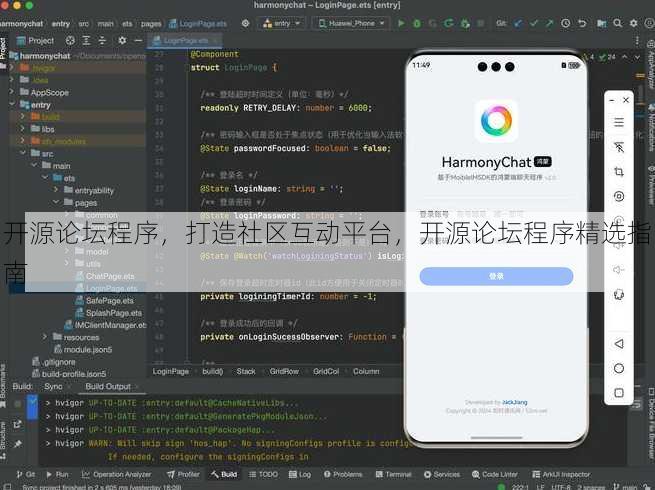This screenshot has width=655, height=490.
Task: Click the target icon beside LoginPage.ets breadcrumb
Action: point(245,23)
